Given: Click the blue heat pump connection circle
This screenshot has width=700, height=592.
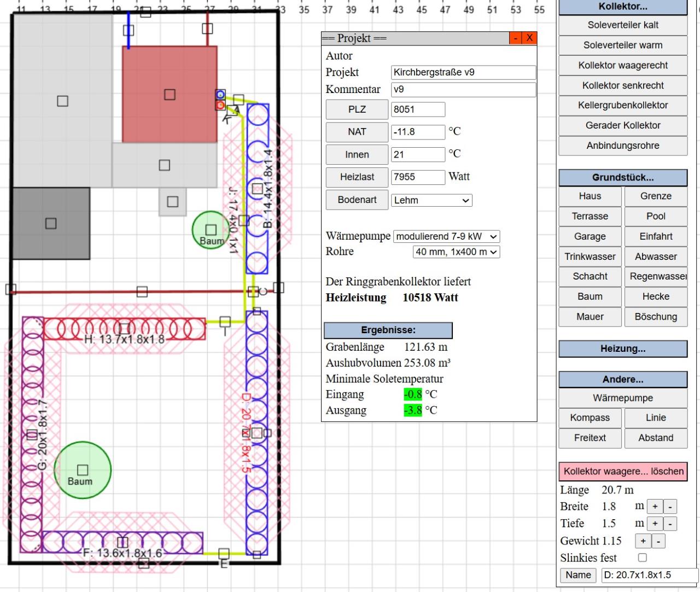Looking at the screenshot, I should pos(220,94).
